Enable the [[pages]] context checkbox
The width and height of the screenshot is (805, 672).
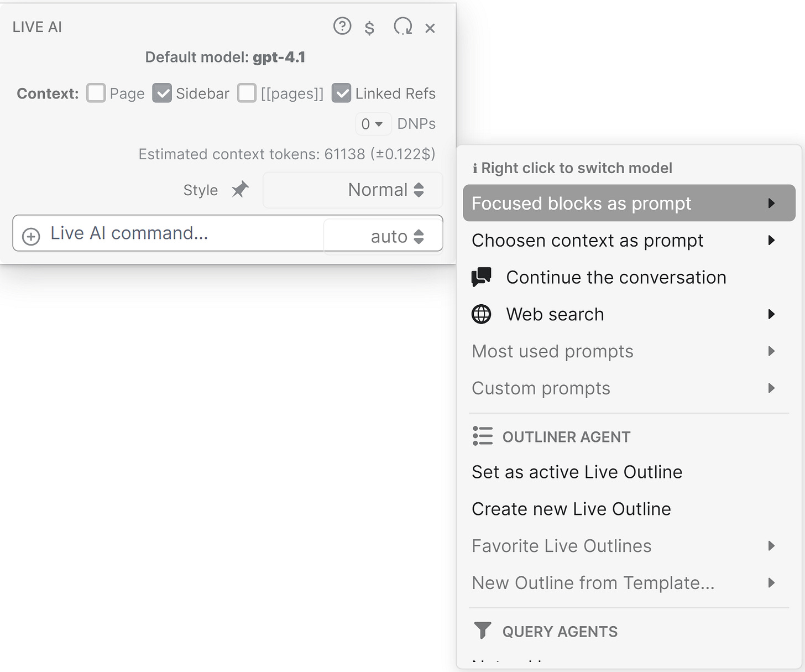point(247,93)
